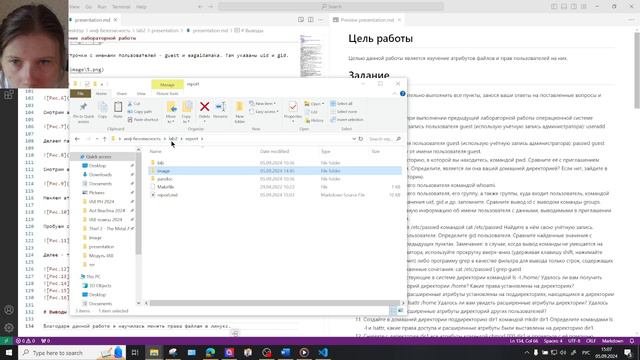Open Downloads in Quick access
This screenshot has height=360, width=640.
100,175
